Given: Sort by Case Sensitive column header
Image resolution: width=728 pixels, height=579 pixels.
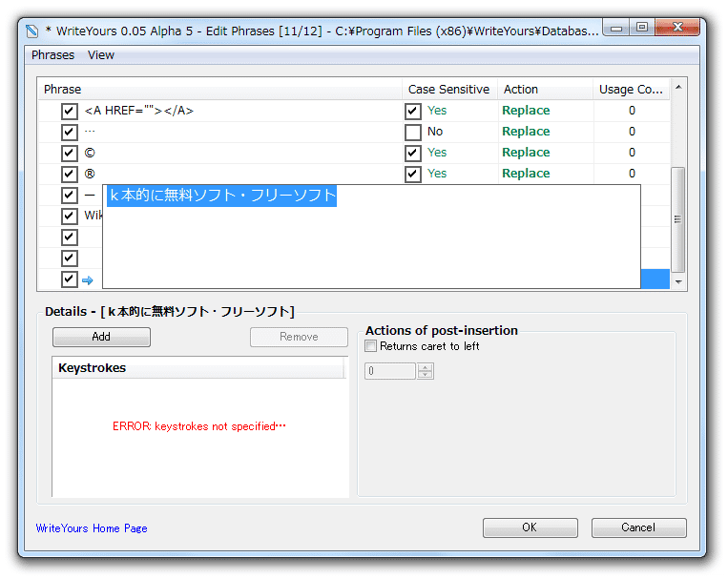Looking at the screenshot, I should pyautogui.click(x=449, y=89).
